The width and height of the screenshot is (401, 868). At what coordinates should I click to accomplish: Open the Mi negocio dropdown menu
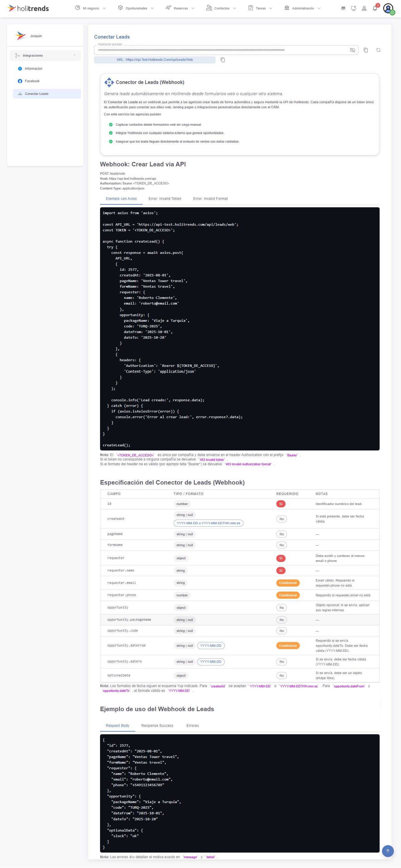tap(91, 8)
